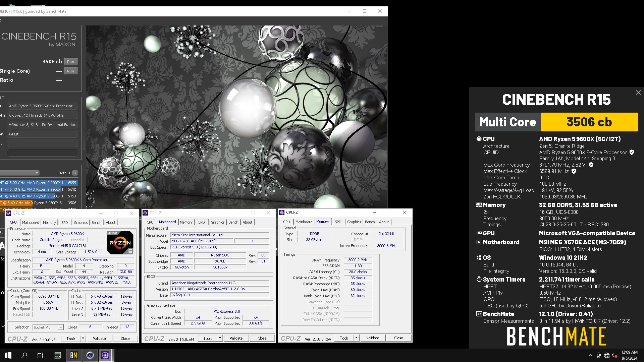Switch to CPU-Z in the taskbar
644x362 pixels.
click(105, 355)
